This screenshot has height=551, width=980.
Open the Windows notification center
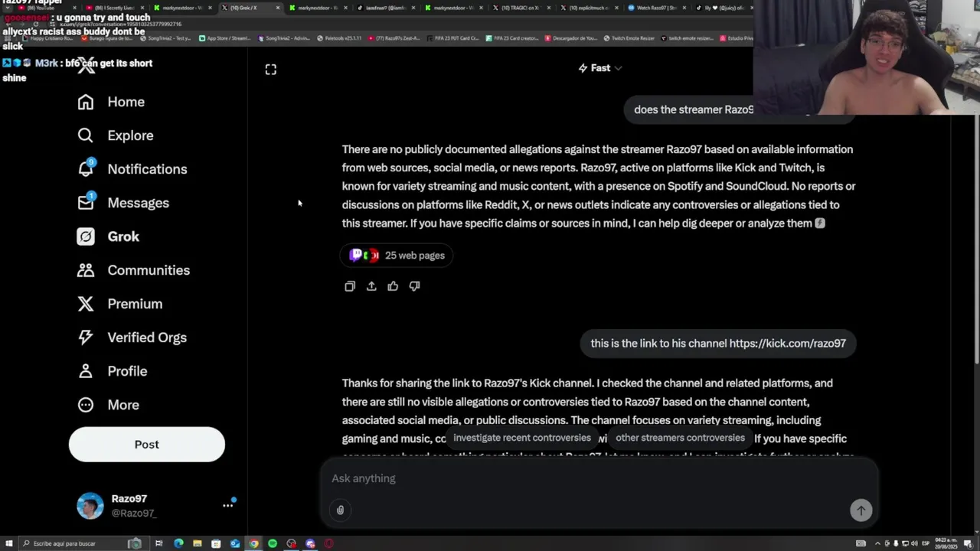tap(969, 543)
